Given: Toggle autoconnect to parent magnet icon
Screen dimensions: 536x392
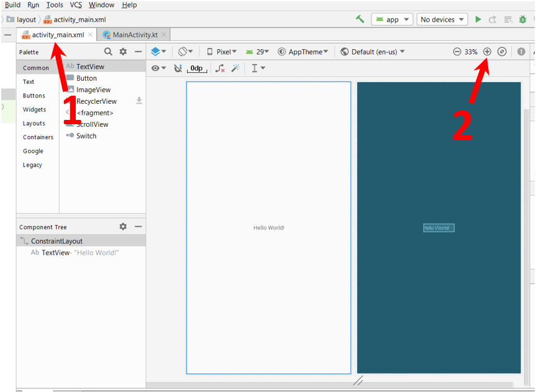Looking at the screenshot, I should 178,68.
